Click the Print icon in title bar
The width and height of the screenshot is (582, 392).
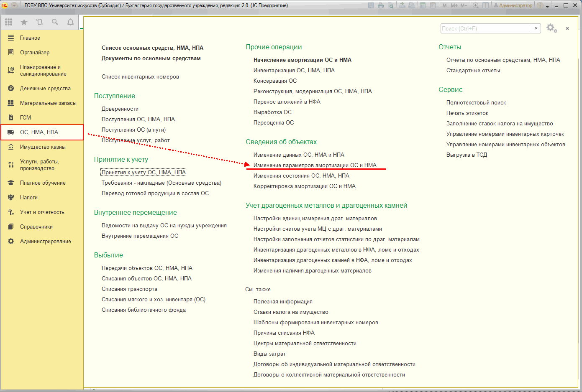tap(381, 5)
